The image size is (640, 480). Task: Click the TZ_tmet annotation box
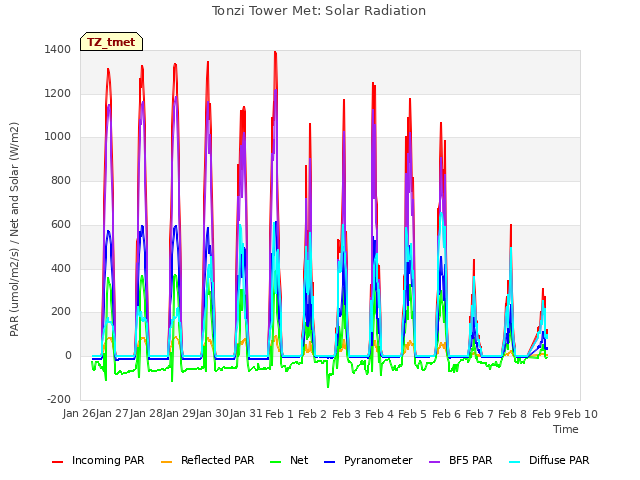pyautogui.click(x=111, y=42)
